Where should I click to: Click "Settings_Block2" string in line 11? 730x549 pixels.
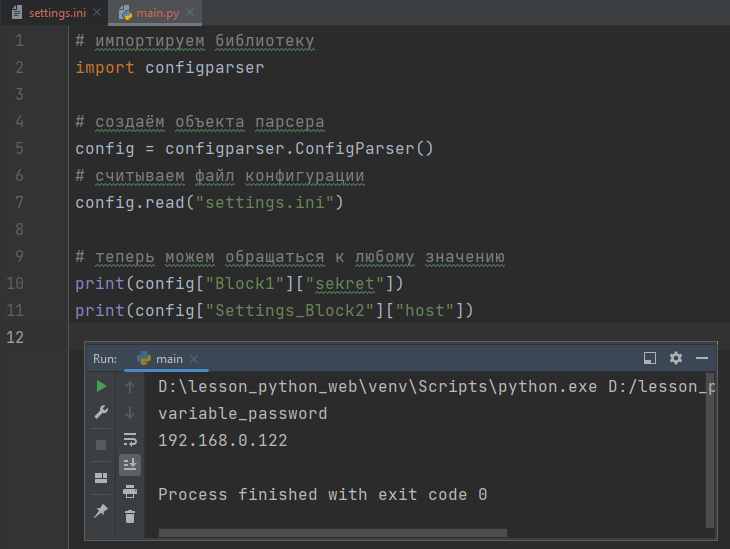[x=290, y=311]
